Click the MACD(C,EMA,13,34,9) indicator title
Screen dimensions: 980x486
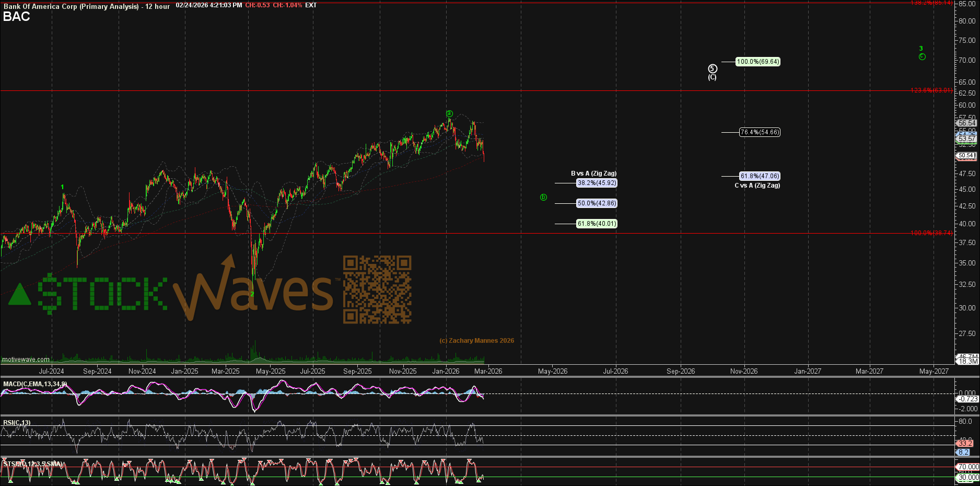(x=35, y=384)
